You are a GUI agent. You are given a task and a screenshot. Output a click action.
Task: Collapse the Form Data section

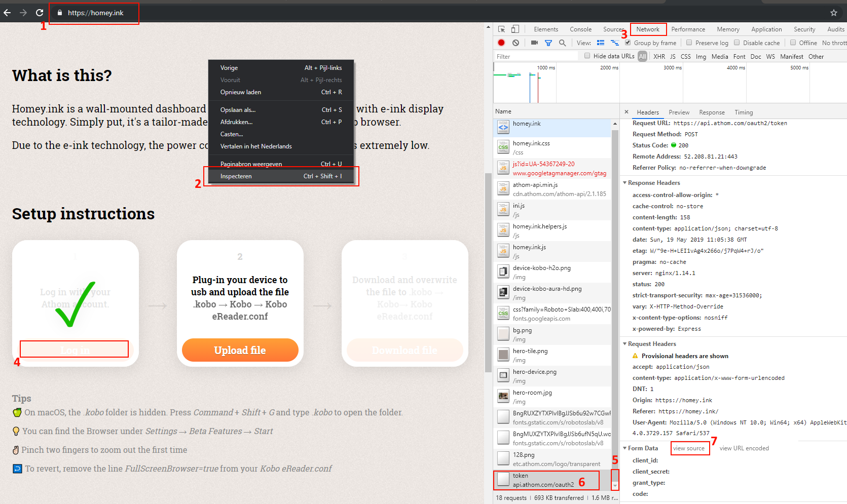625,448
